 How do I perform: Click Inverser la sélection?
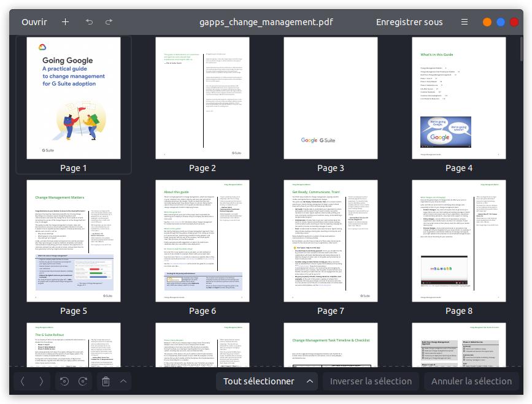[371, 381]
